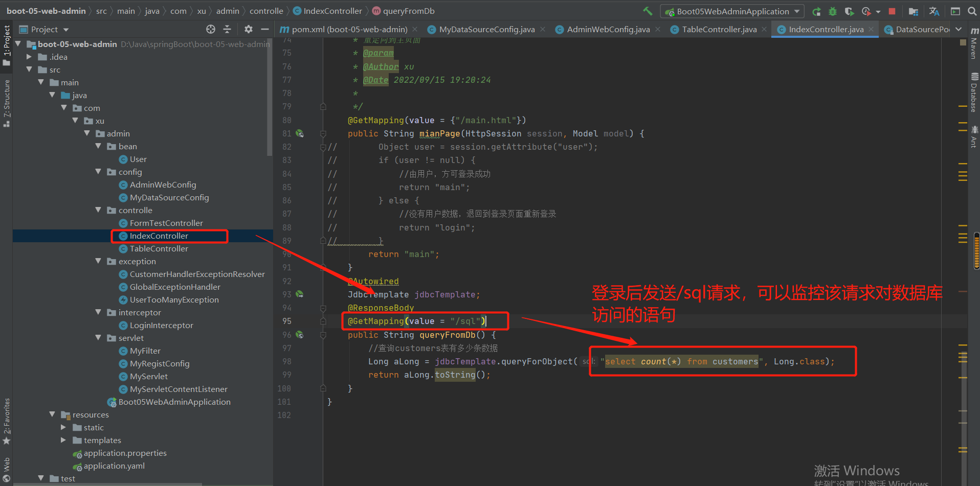This screenshot has width=980, height=486.
Task: Collapse the config package
Action: click(98, 172)
